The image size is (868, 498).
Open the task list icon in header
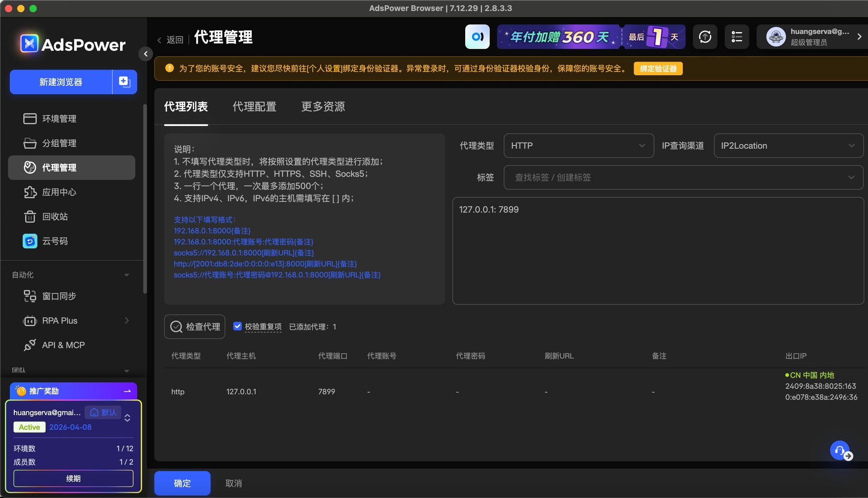point(737,37)
